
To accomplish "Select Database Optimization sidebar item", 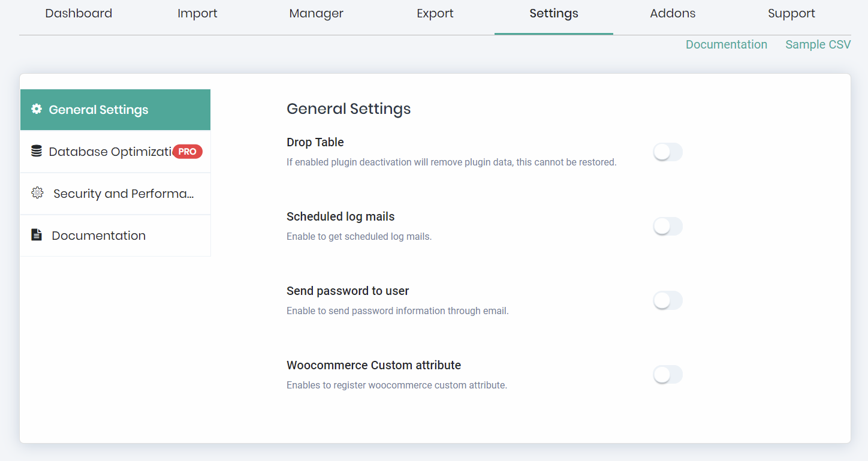I will point(108,152).
